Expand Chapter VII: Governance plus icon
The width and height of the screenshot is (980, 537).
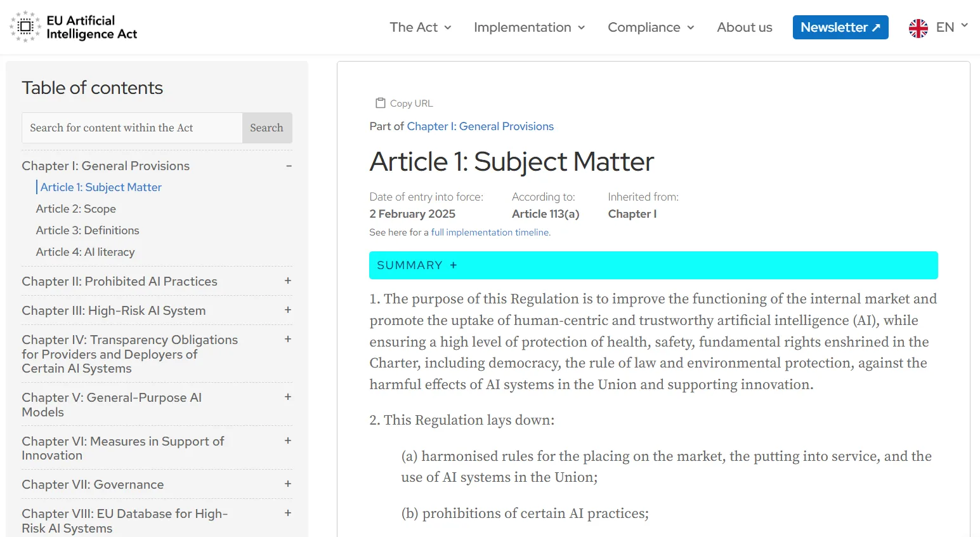288,484
